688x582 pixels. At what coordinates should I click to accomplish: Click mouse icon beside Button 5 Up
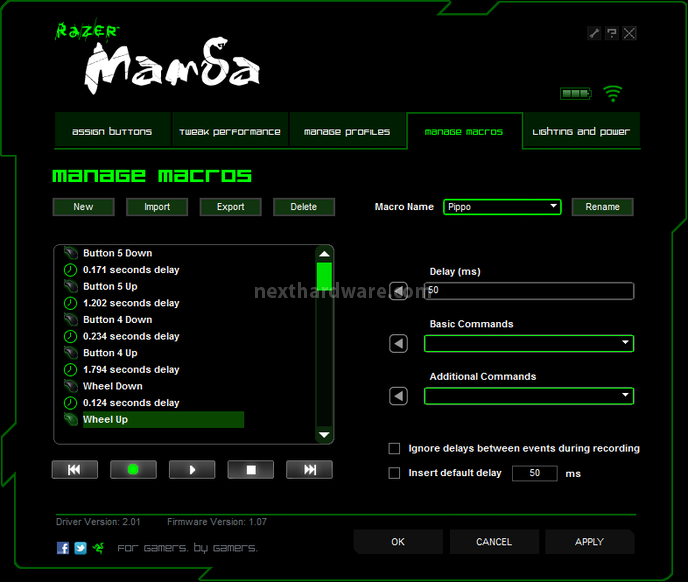tap(71, 286)
